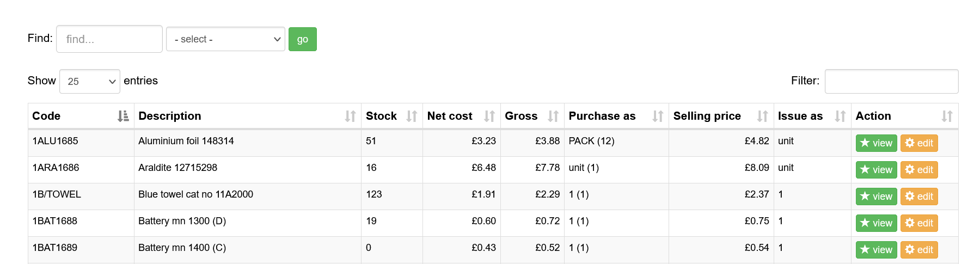
Task: Click the Issue as sort arrows
Action: pyautogui.click(x=840, y=116)
